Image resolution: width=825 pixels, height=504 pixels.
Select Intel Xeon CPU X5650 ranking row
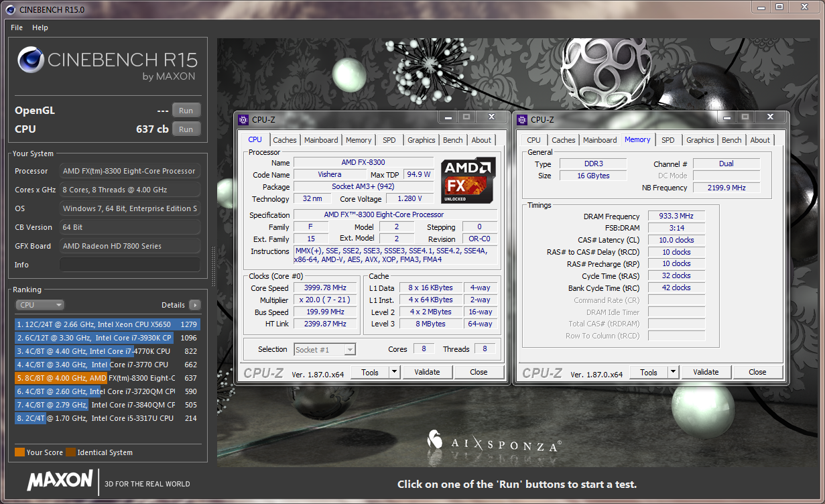[x=107, y=324]
